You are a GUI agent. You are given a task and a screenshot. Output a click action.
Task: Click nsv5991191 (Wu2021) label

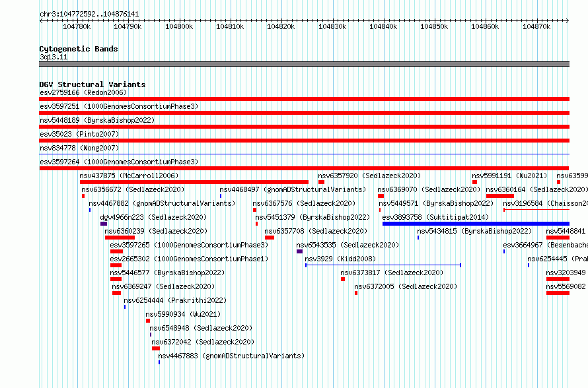point(509,176)
